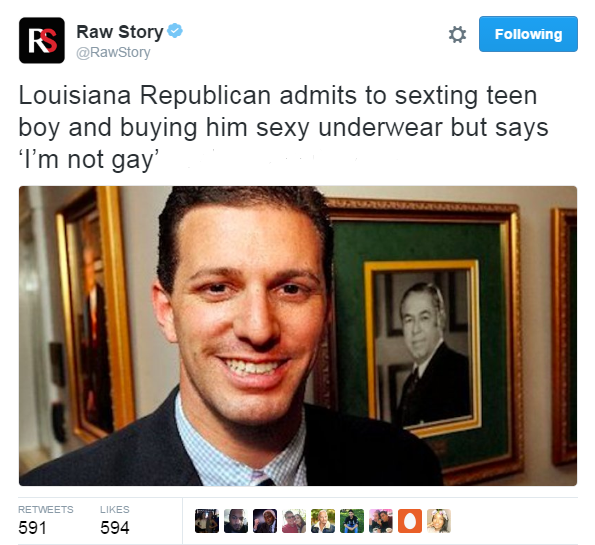This screenshot has height=545, width=595.
Task: Open the fourth liker avatar
Action: click(294, 521)
